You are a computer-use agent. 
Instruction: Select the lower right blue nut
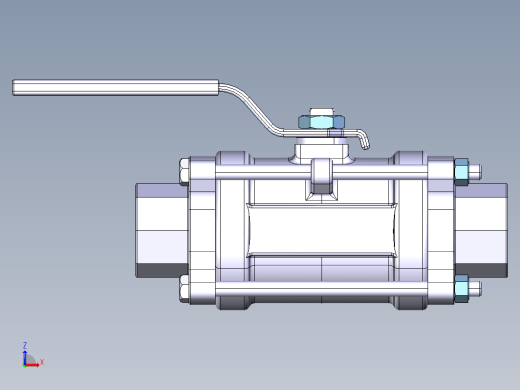tap(461, 289)
